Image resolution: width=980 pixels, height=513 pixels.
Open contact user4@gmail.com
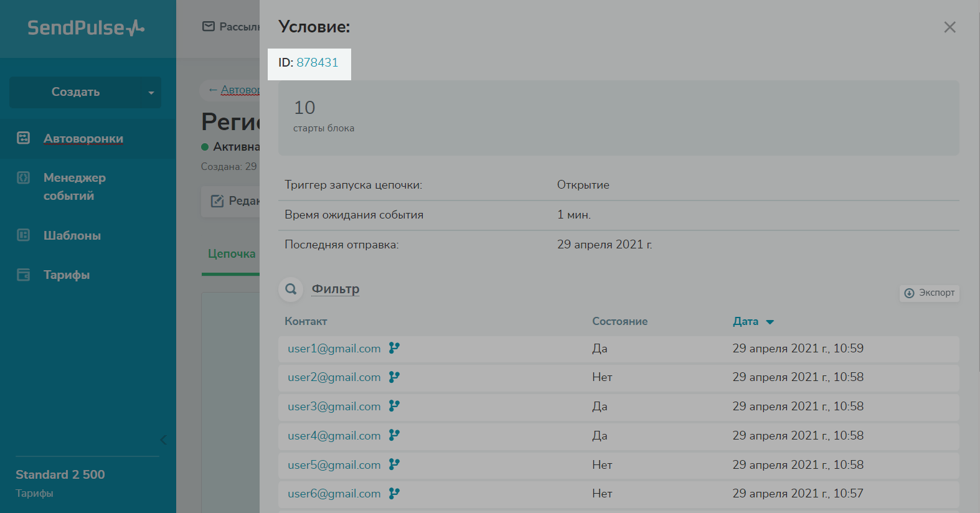[334, 436]
